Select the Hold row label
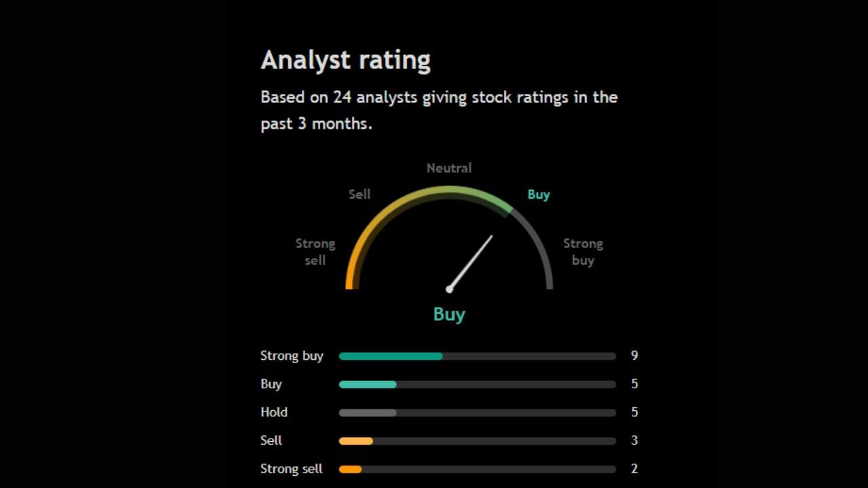This screenshot has height=488, width=868. pyautogui.click(x=274, y=412)
